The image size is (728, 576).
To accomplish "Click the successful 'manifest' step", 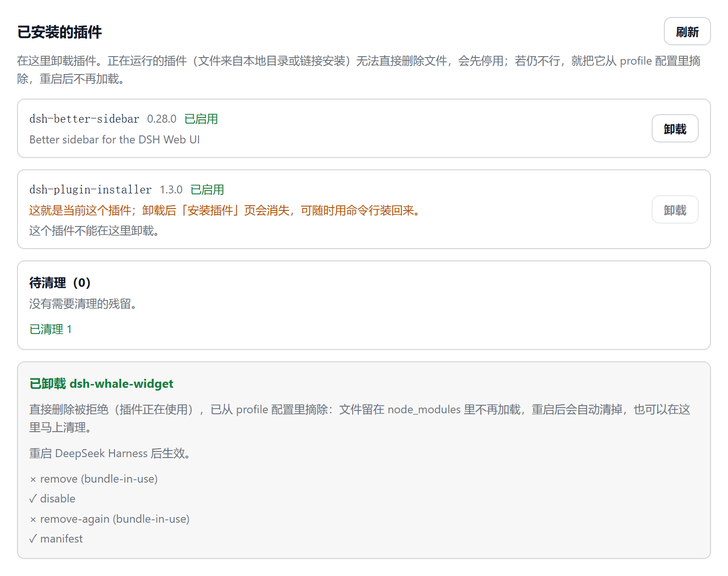I will click(x=56, y=539).
